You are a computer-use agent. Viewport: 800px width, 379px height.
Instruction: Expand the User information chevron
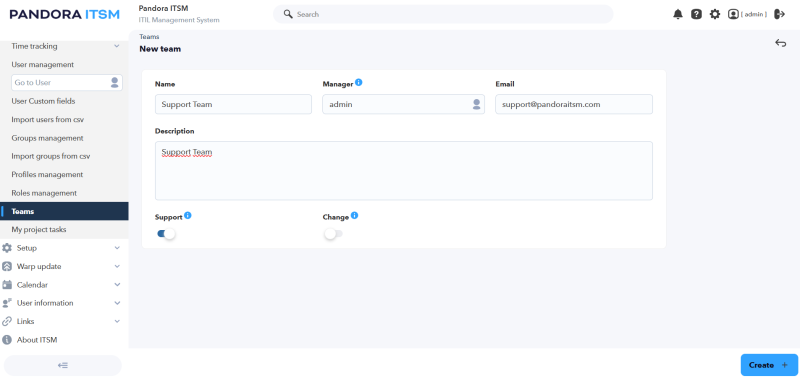pyautogui.click(x=117, y=303)
